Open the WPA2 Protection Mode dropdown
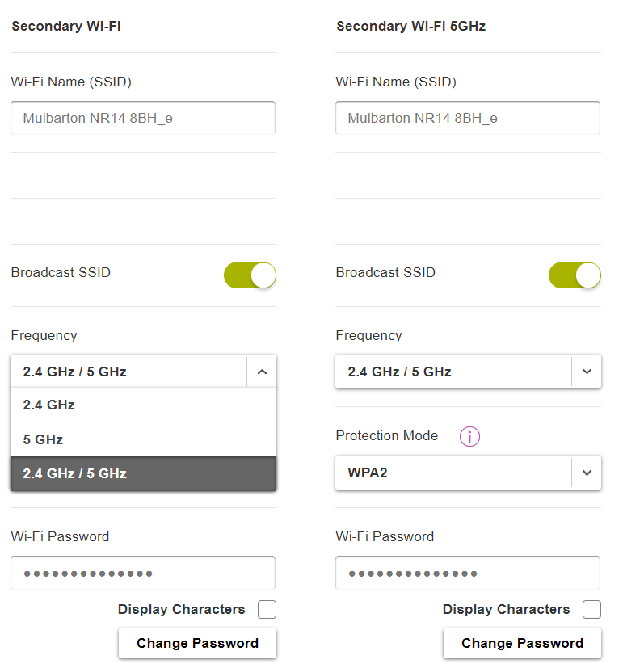The image size is (623, 672). [586, 472]
